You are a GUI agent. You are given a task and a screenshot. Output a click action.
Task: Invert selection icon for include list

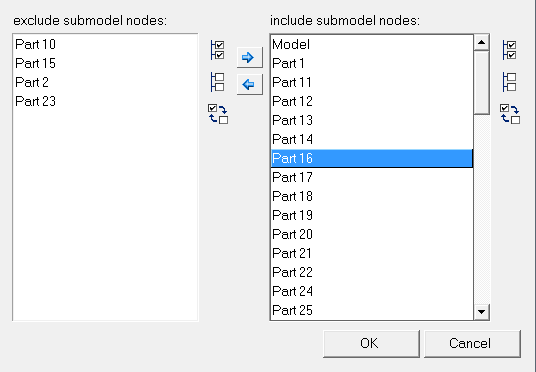(510, 114)
